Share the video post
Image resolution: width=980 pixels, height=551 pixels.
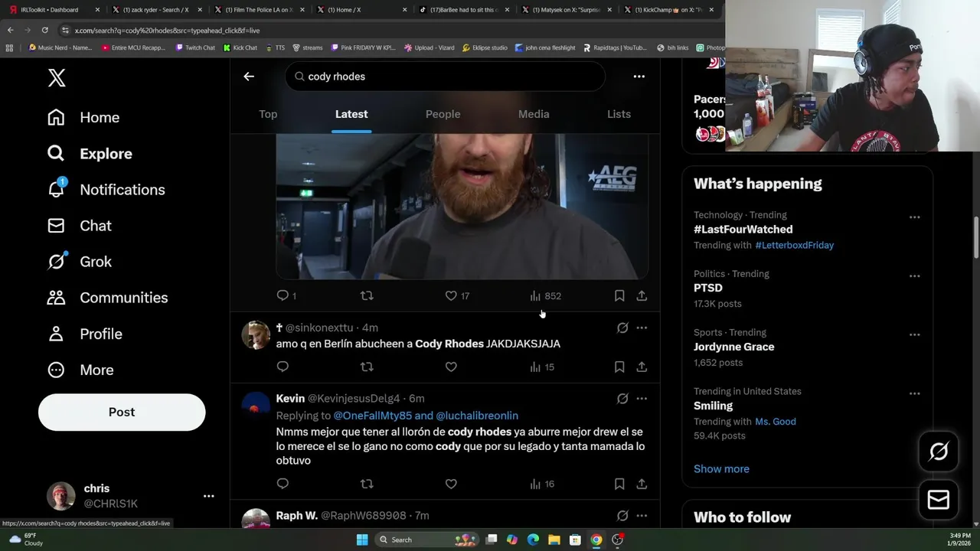pos(642,295)
